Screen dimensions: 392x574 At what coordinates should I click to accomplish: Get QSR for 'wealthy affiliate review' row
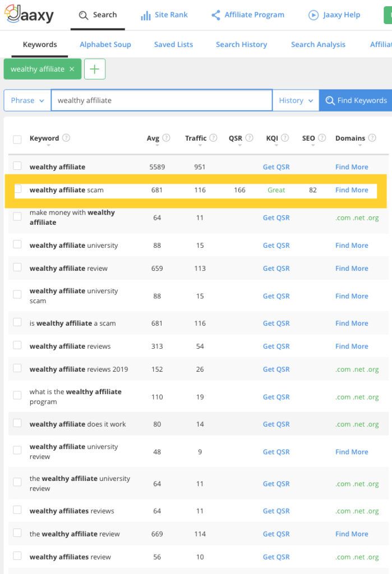276,269
